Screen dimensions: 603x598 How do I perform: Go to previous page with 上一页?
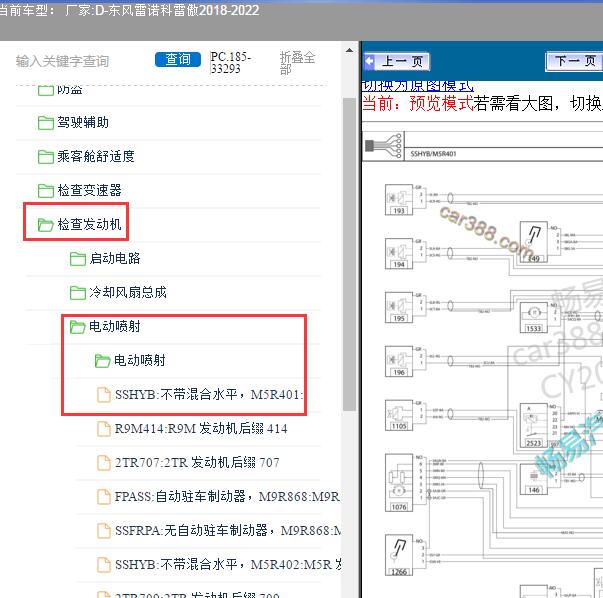coord(396,61)
